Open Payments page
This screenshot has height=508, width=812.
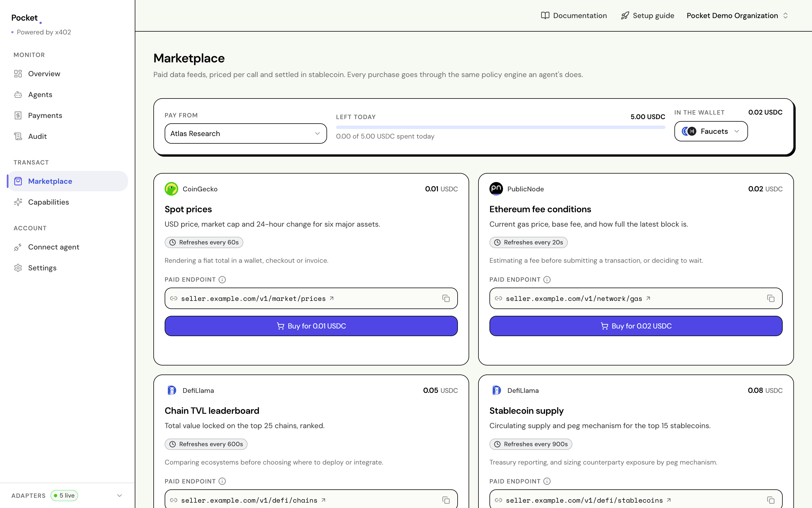pyautogui.click(x=67, y=115)
